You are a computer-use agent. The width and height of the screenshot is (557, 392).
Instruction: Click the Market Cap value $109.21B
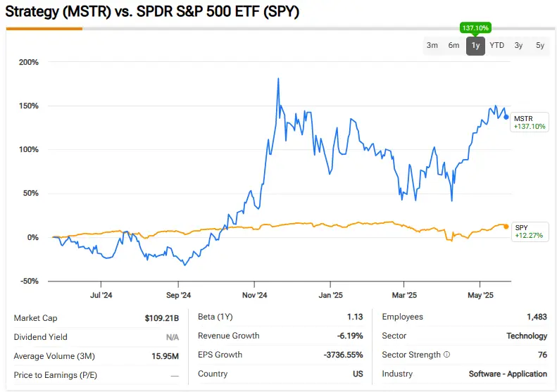(x=162, y=318)
